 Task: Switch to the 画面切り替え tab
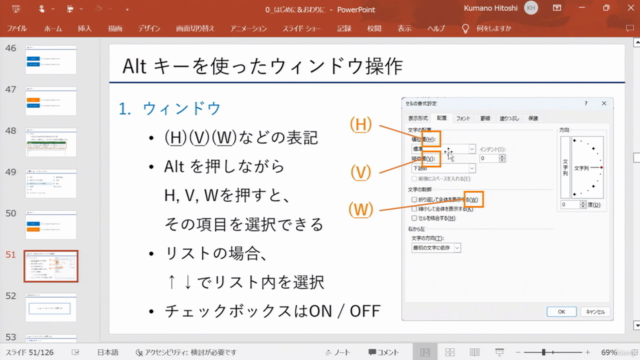tap(195, 28)
